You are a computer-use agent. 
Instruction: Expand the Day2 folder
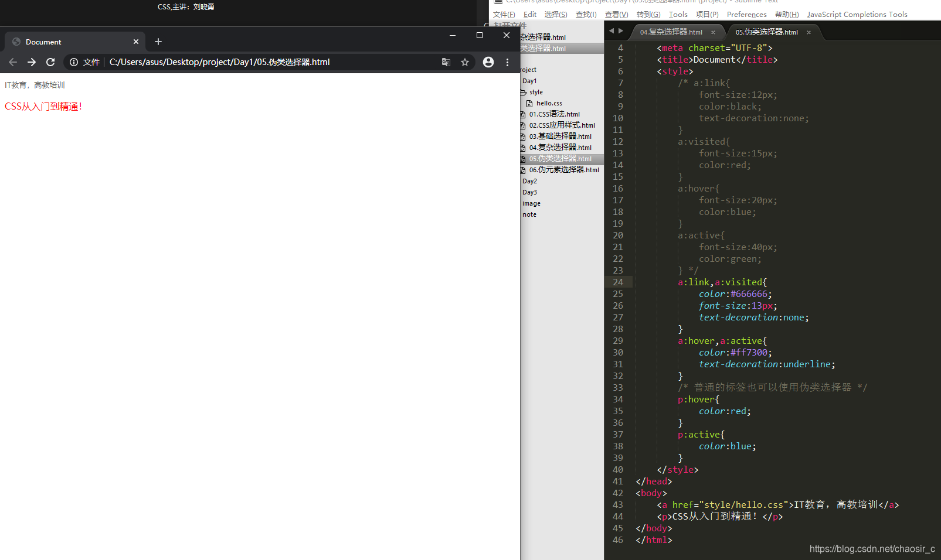click(529, 181)
